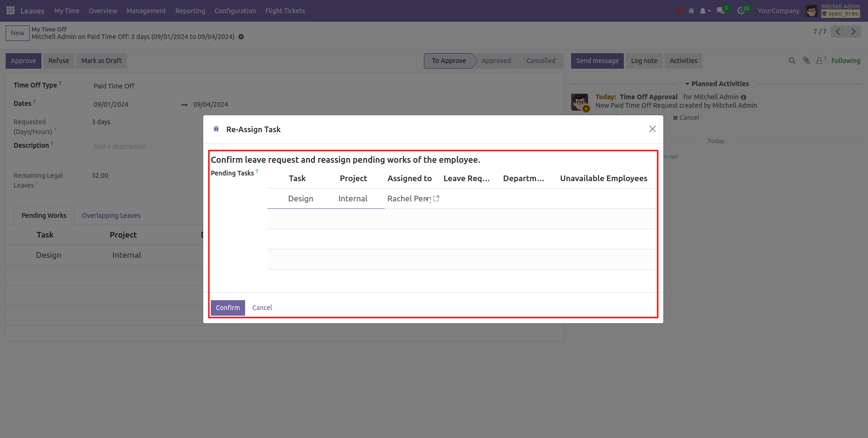
Task: Close the Re-Assign Task dialog
Action: pyautogui.click(x=652, y=129)
